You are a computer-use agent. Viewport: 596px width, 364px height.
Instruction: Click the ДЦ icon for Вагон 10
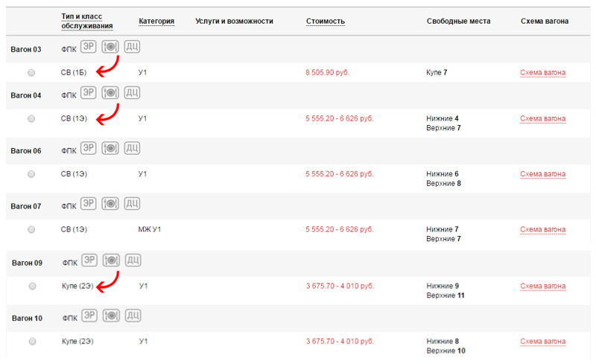[133, 316]
